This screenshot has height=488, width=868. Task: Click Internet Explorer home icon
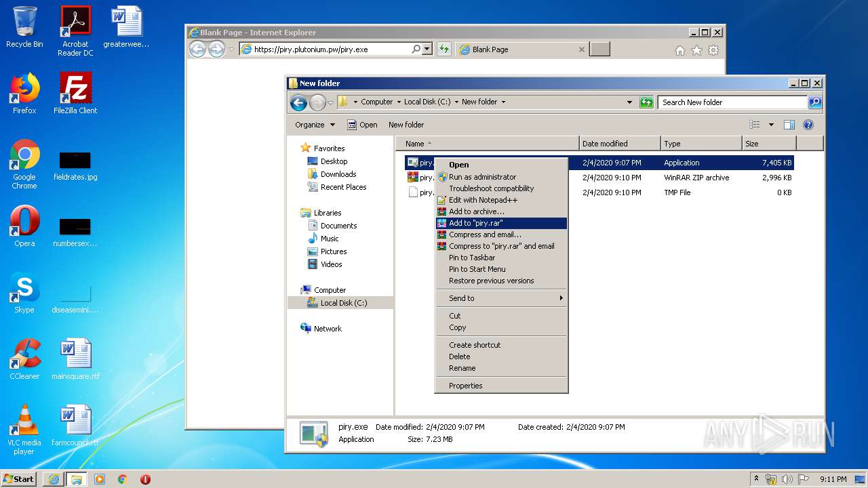pyautogui.click(x=680, y=50)
